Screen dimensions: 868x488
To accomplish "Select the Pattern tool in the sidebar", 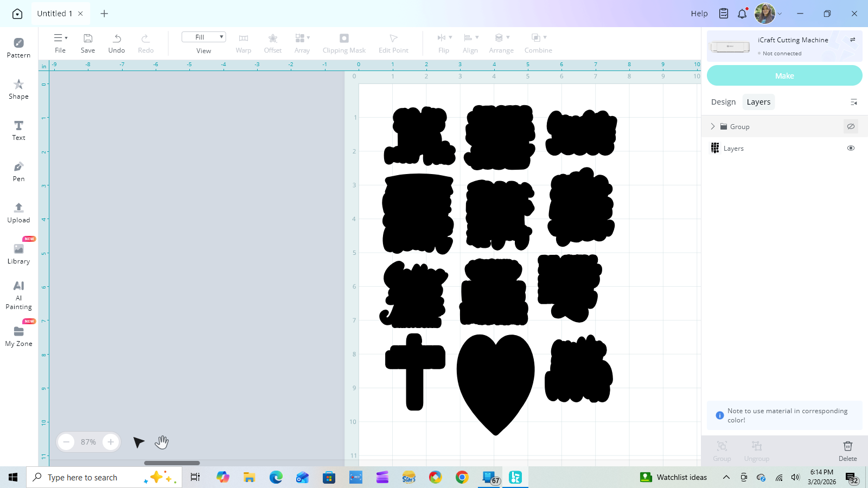I will click(18, 47).
